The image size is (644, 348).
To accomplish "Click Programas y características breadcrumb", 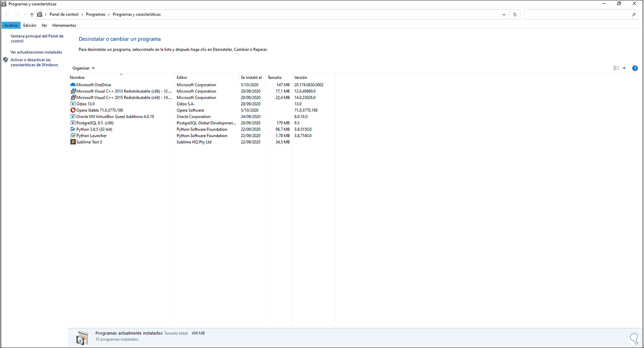I will 137,15.
